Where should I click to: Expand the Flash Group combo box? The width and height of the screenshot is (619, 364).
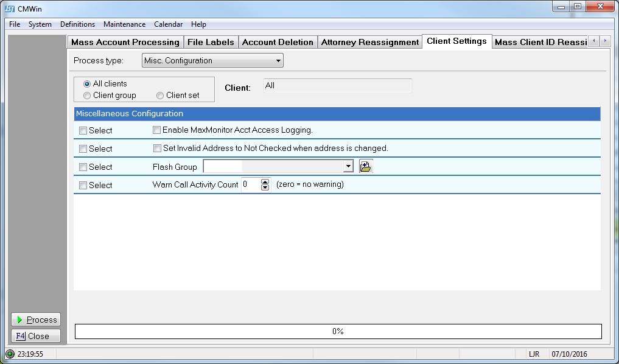348,167
